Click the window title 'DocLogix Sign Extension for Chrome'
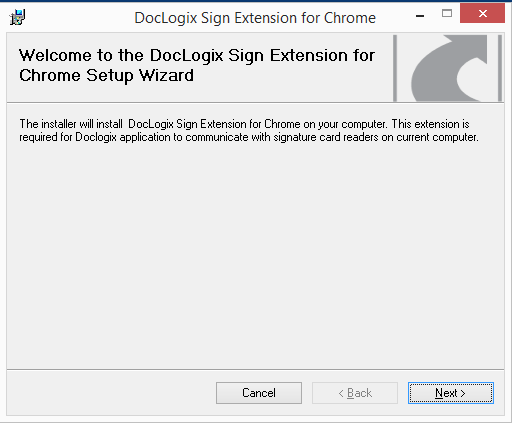512x423 pixels. pyautogui.click(x=255, y=18)
